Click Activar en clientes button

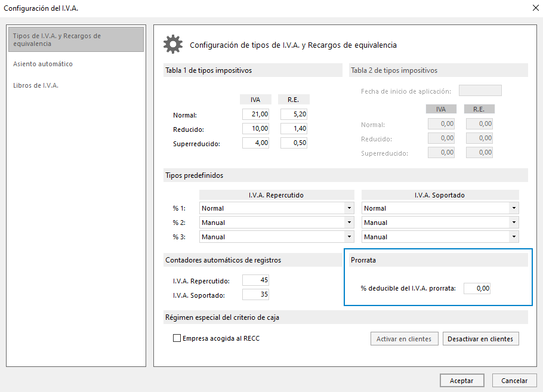click(404, 339)
